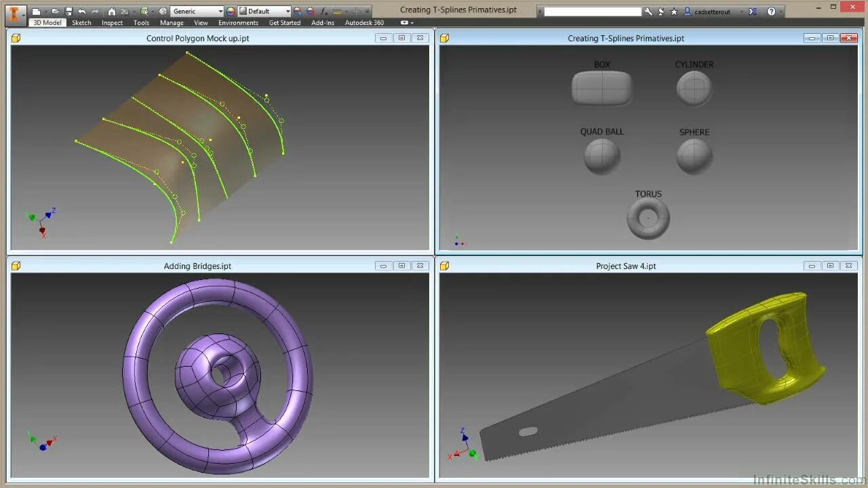Select the QUAD BALL primitive model

(x=601, y=156)
